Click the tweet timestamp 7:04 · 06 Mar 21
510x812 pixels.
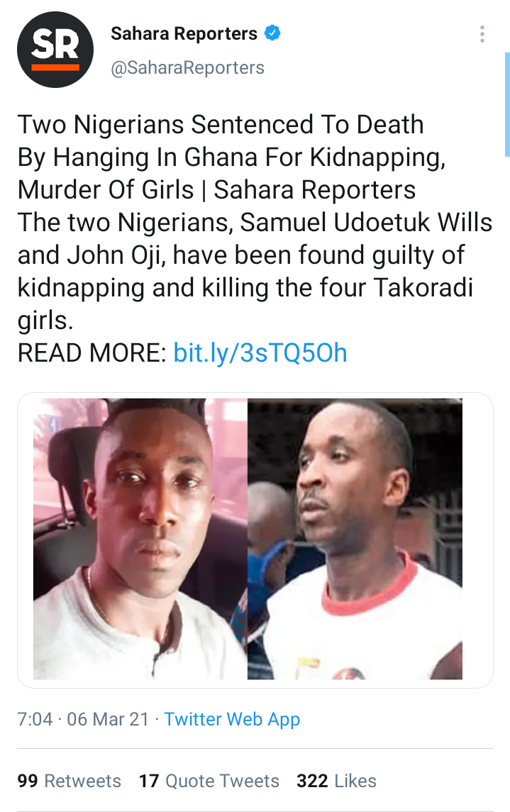coord(83,719)
